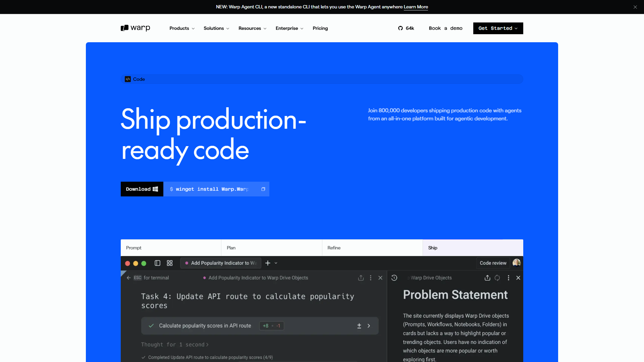Expand the Products dropdown menu
This screenshot has height=362, width=644.
click(182, 28)
